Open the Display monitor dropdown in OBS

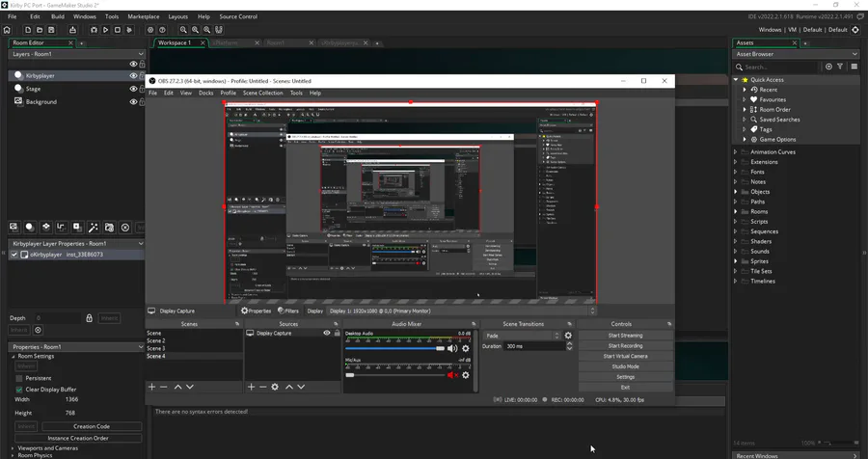point(461,310)
